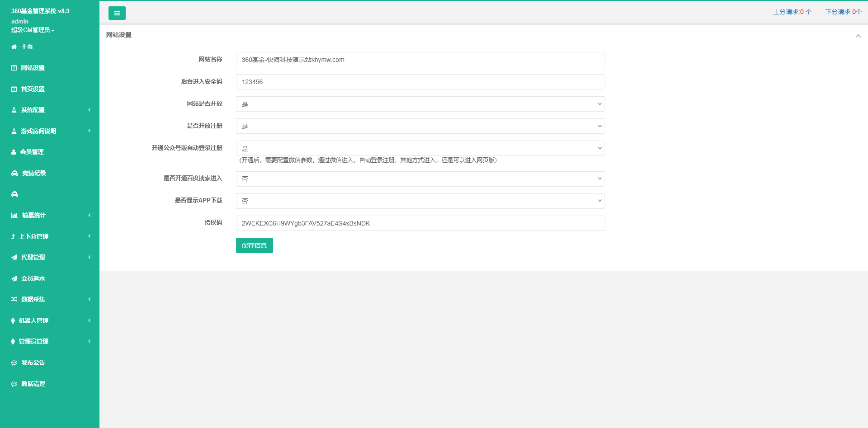Click the bar chart icon beside 输赢统计

(x=14, y=216)
